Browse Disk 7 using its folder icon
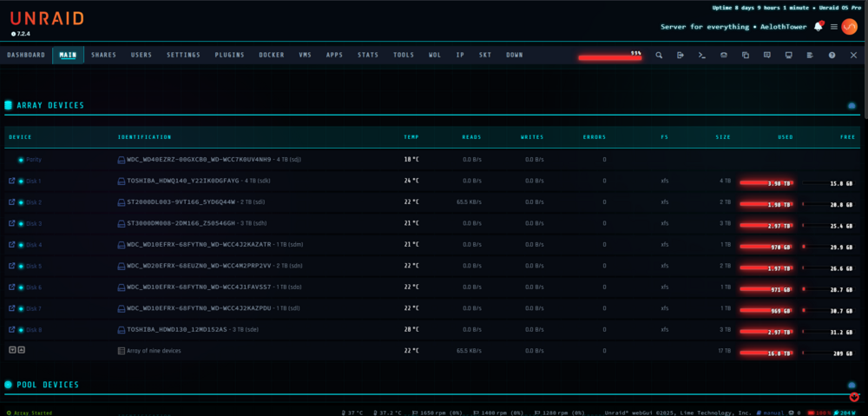 pos(11,308)
